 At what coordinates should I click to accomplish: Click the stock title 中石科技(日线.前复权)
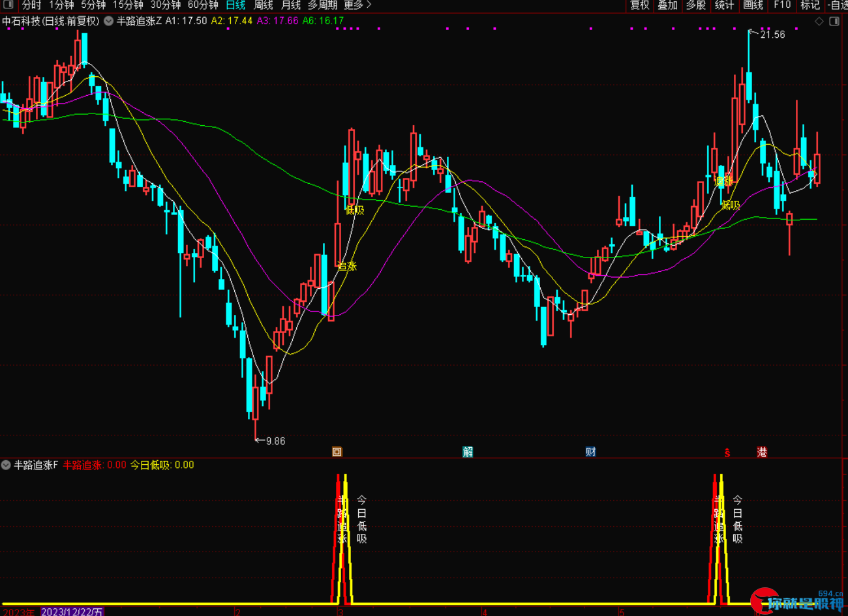[x=51, y=21]
